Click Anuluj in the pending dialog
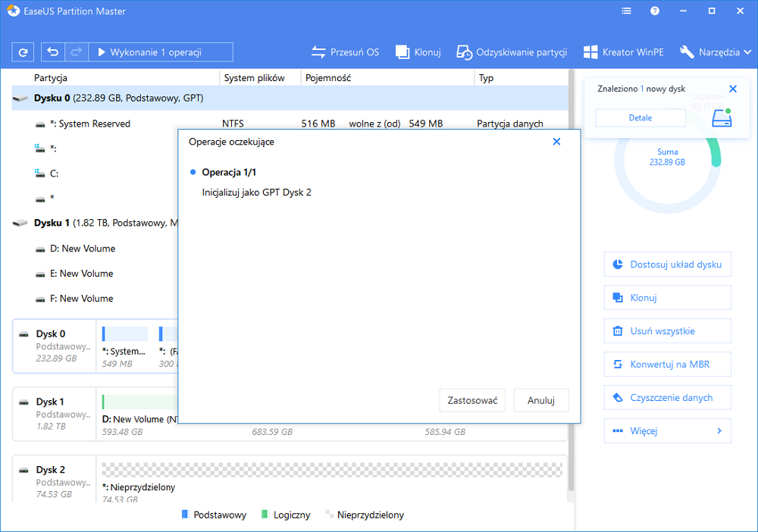 click(x=541, y=401)
